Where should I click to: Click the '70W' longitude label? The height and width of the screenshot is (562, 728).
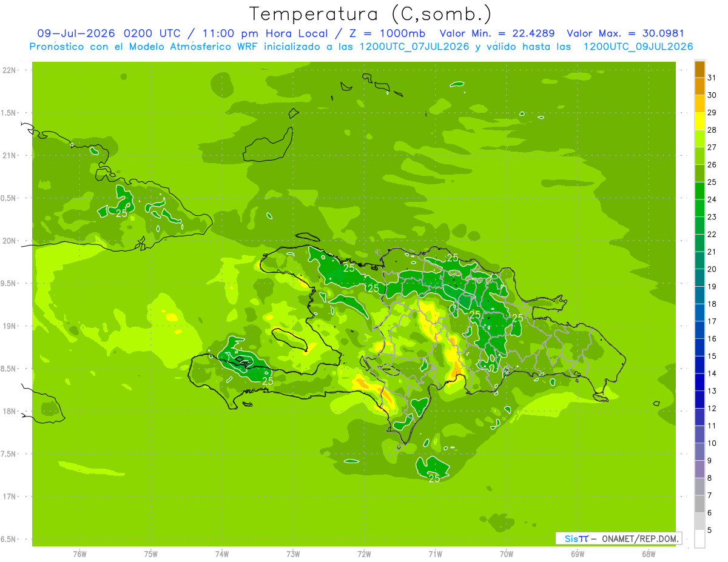[x=507, y=554]
